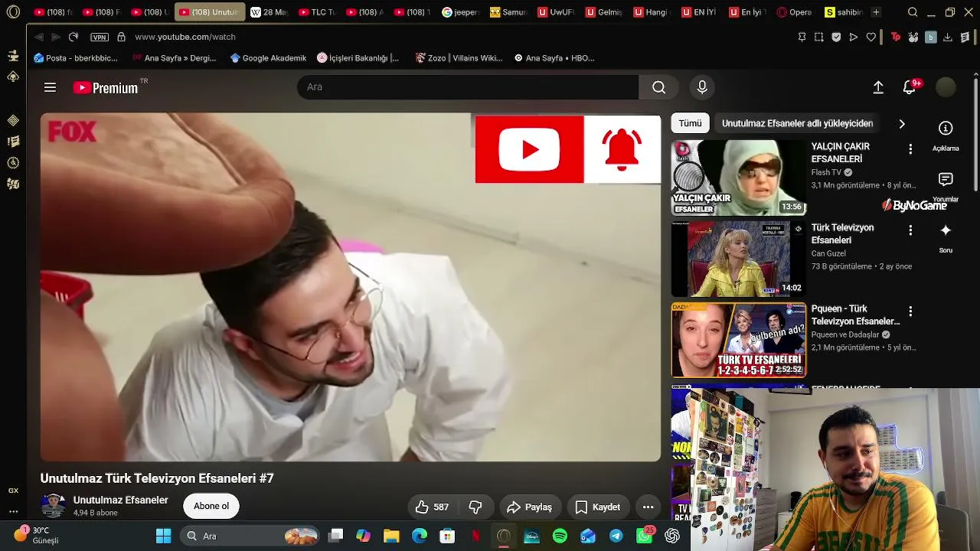Open browser downloads arrow icon
This screenshot has height=551, width=980.
coord(948,37)
